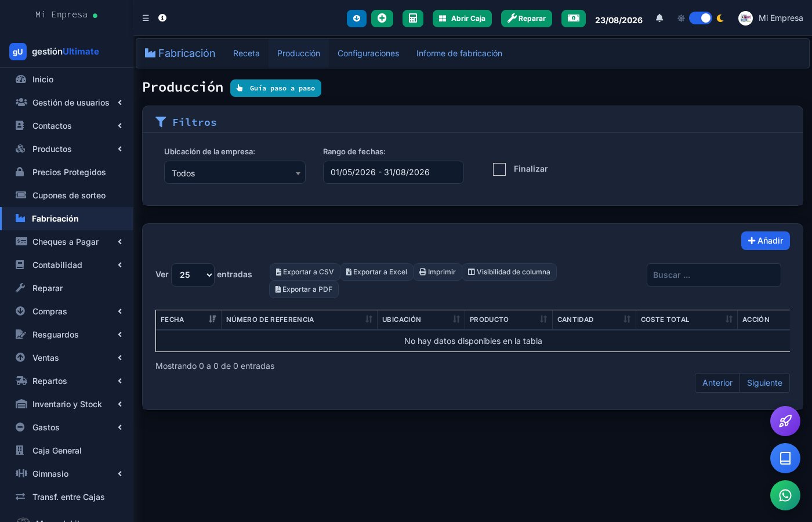Open the calculator icon in top bar
Image resolution: width=812 pixels, height=522 pixels.
tap(413, 19)
